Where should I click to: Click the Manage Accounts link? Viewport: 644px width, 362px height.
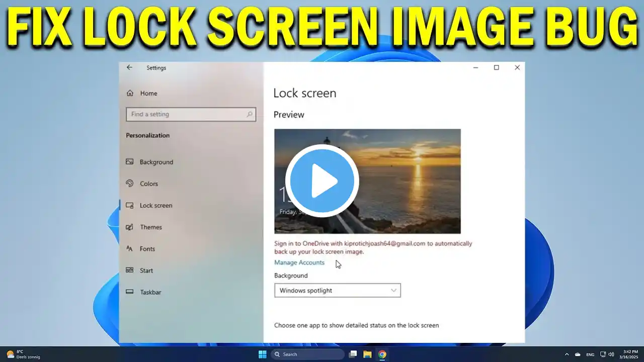pos(299,262)
